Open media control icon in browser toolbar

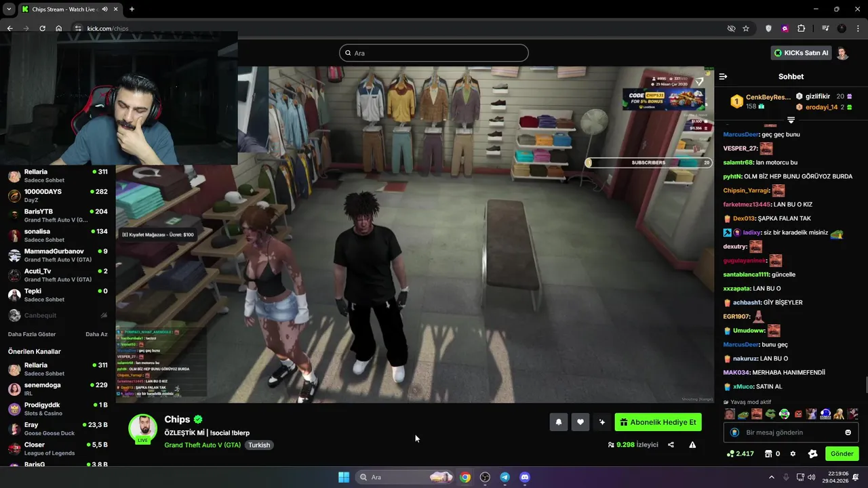tap(825, 28)
